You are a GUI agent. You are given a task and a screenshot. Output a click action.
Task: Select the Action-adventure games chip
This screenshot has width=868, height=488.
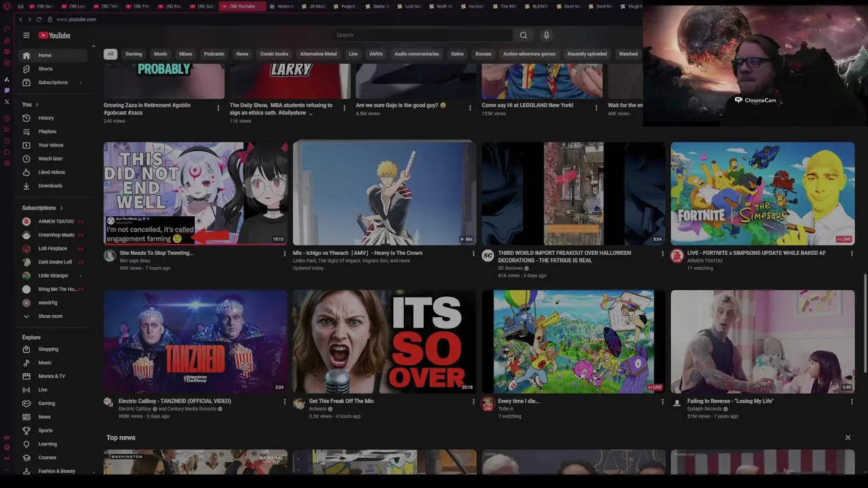pyautogui.click(x=529, y=54)
